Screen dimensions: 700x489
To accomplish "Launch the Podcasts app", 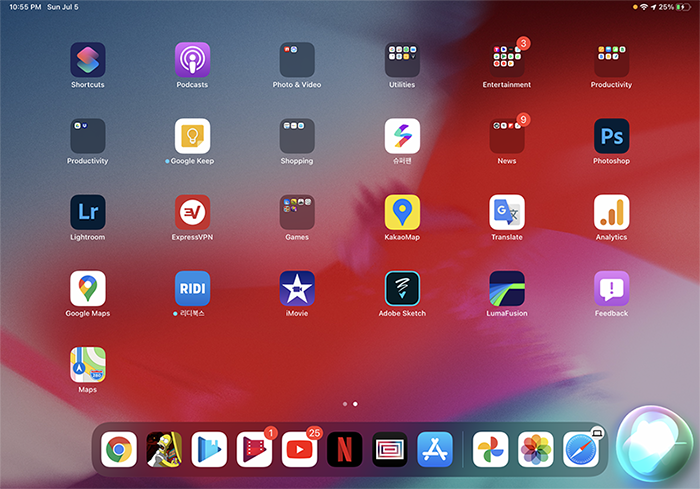I will 192,60.
